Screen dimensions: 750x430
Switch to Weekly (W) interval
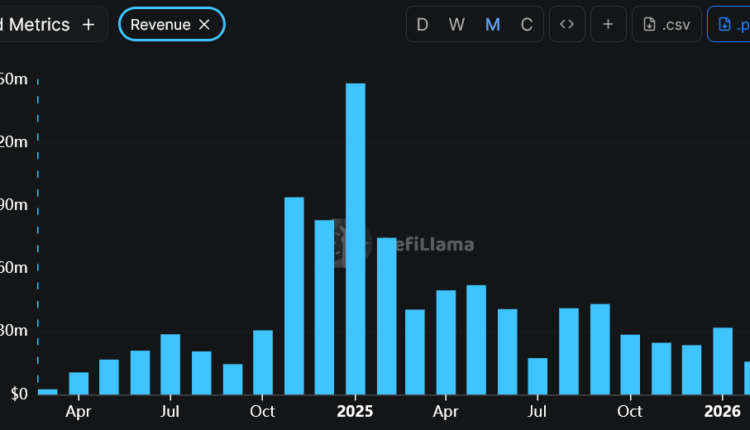[456, 24]
